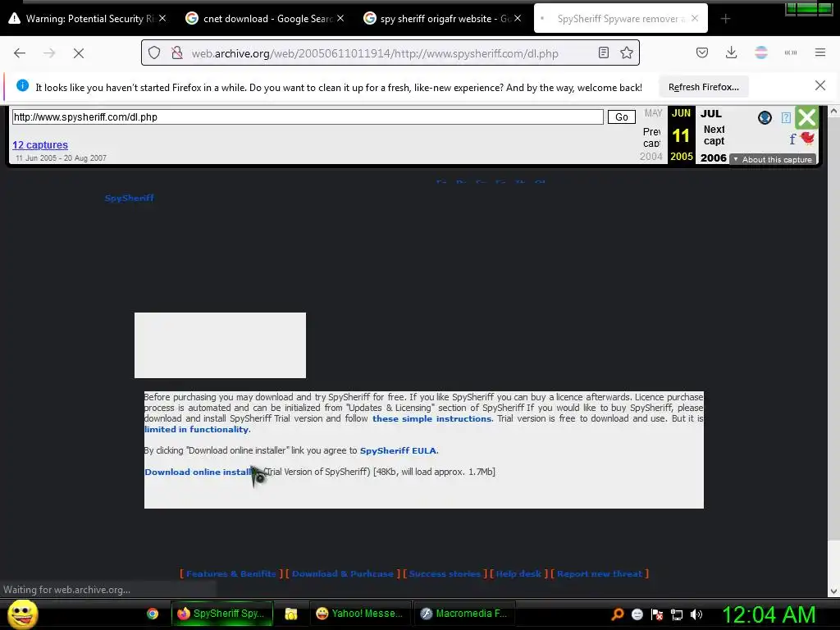Screen dimensions: 840x630
Task: Open the Firefox hamburger application menu
Action: (x=820, y=52)
